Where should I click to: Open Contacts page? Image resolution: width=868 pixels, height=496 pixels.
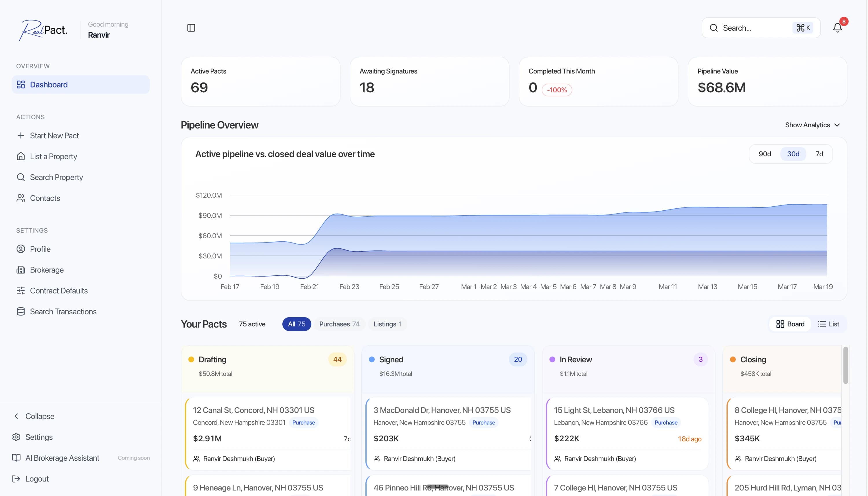click(81, 198)
